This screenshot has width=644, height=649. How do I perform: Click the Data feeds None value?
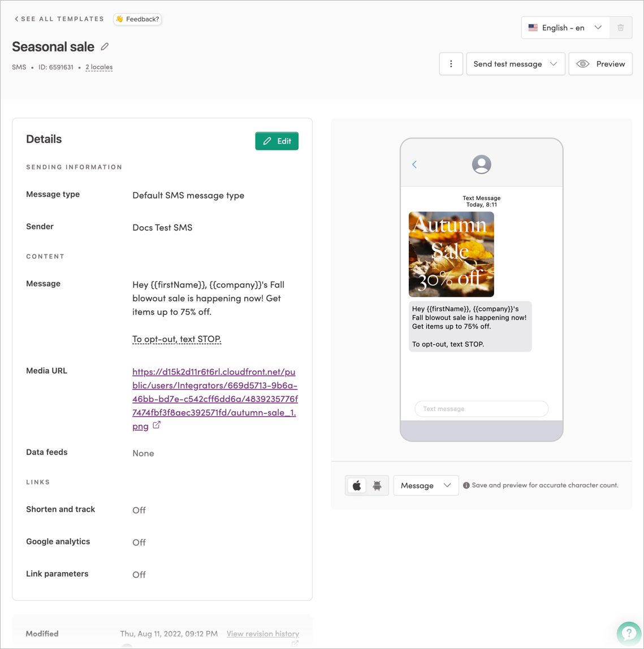pyautogui.click(x=143, y=453)
